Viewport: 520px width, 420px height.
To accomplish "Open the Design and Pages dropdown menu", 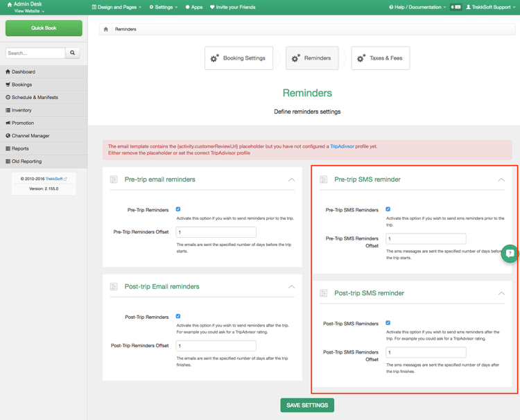I will click(116, 7).
